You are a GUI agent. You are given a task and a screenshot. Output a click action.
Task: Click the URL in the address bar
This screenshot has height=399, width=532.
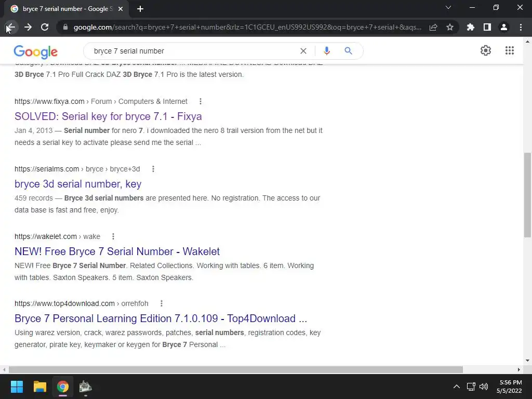[x=247, y=27]
